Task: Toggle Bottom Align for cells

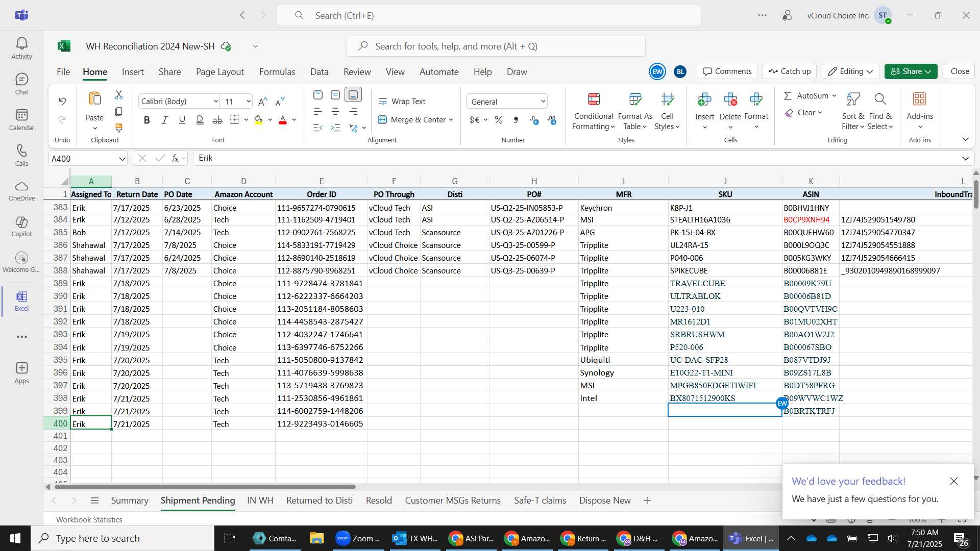Action: click(353, 95)
